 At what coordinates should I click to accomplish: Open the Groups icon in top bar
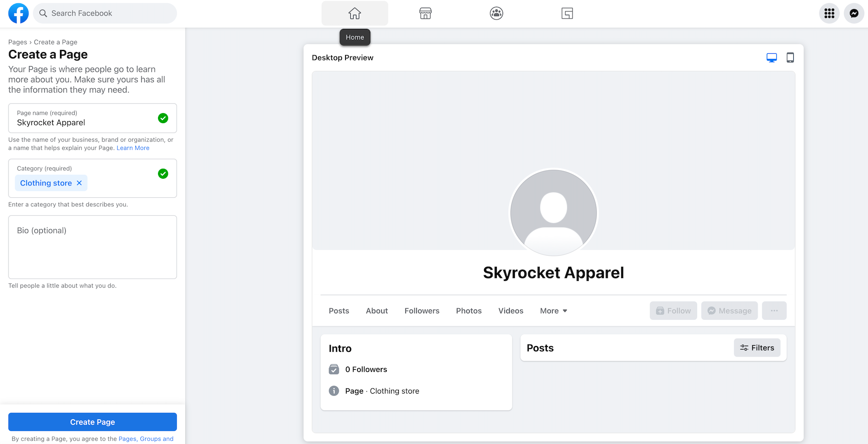click(x=496, y=13)
